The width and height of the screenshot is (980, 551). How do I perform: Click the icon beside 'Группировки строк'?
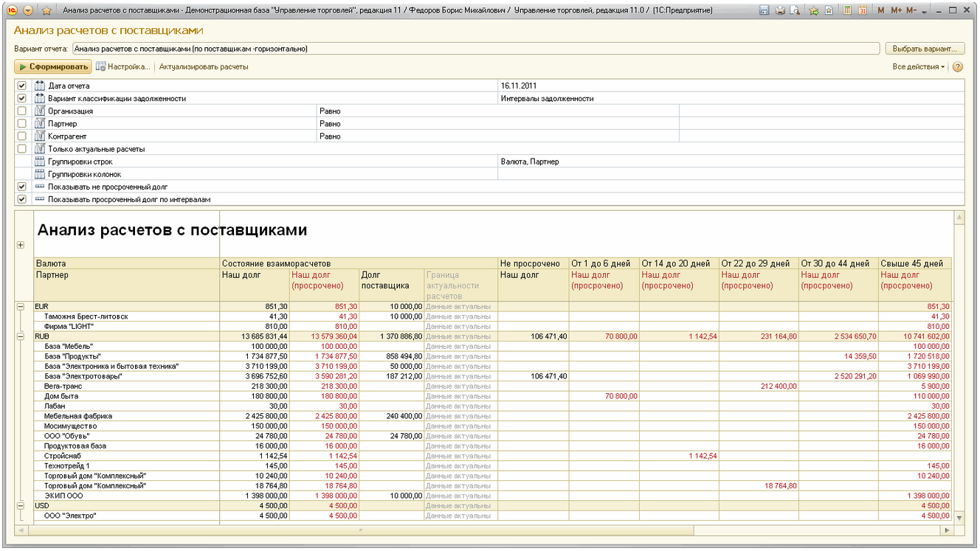(40, 162)
